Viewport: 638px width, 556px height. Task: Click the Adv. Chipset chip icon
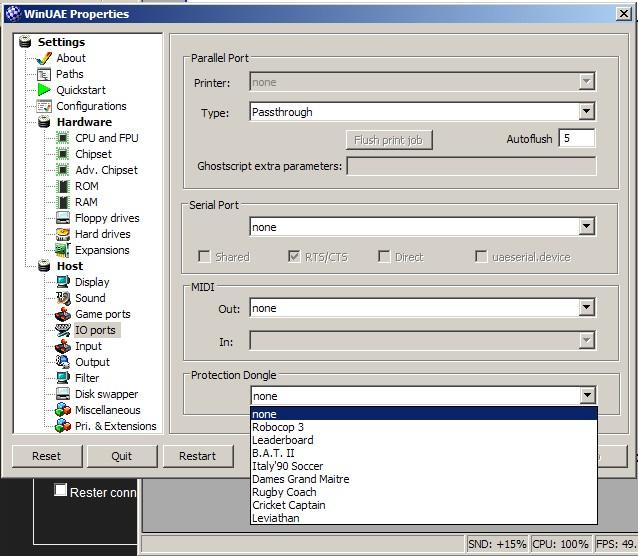pyautogui.click(x=63, y=170)
